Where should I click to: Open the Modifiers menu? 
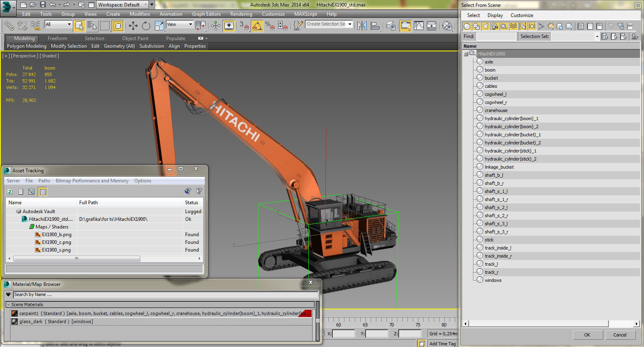(140, 14)
